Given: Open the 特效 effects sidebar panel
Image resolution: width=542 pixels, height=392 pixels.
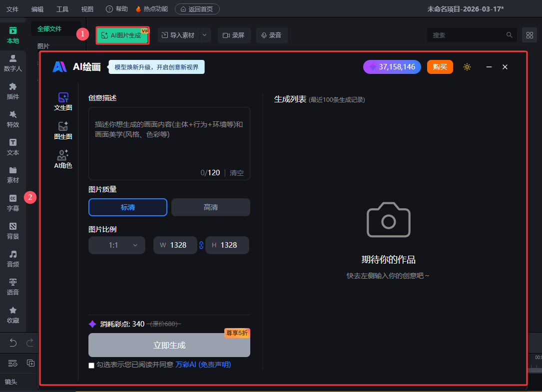Looking at the screenshot, I should pyautogui.click(x=13, y=119).
